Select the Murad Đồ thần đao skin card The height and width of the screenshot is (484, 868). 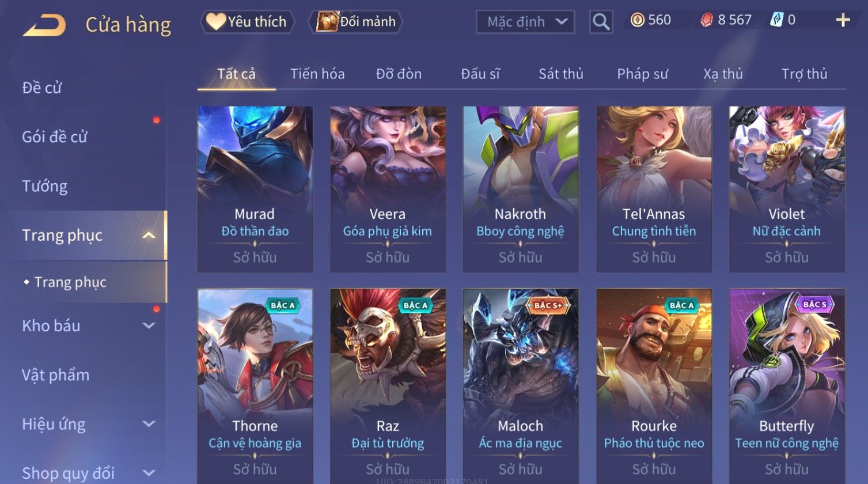(255, 189)
